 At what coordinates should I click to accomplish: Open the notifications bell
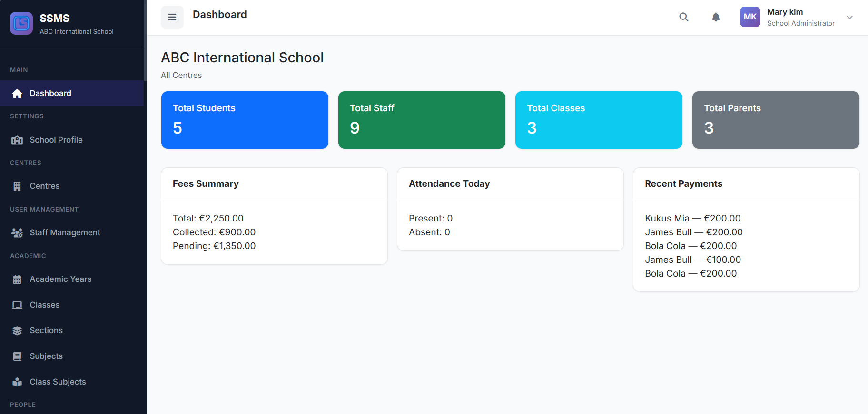tap(715, 17)
